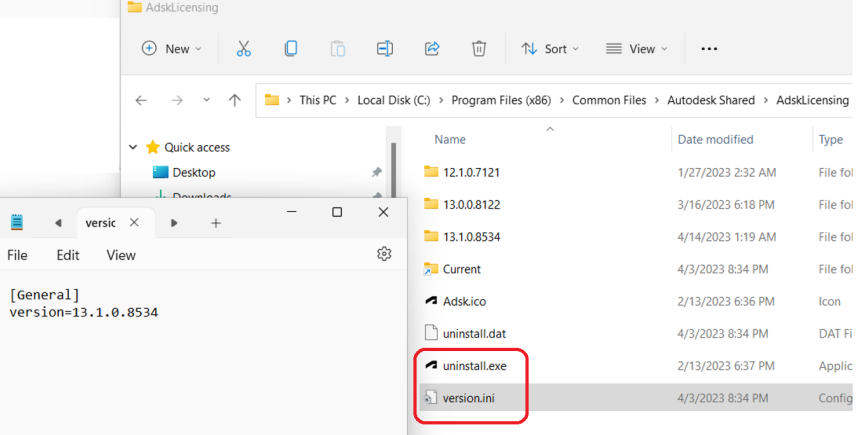The width and height of the screenshot is (859, 435).
Task: Open the New dropdown in Explorer
Action: tap(172, 49)
